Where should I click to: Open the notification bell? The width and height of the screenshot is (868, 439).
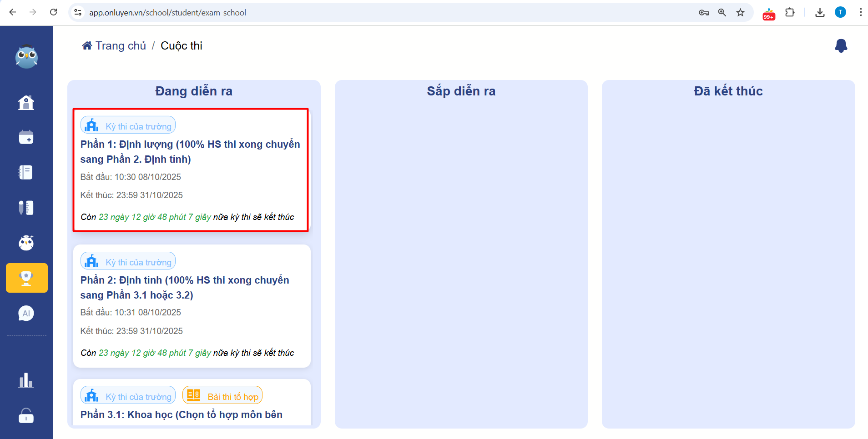[x=841, y=46]
